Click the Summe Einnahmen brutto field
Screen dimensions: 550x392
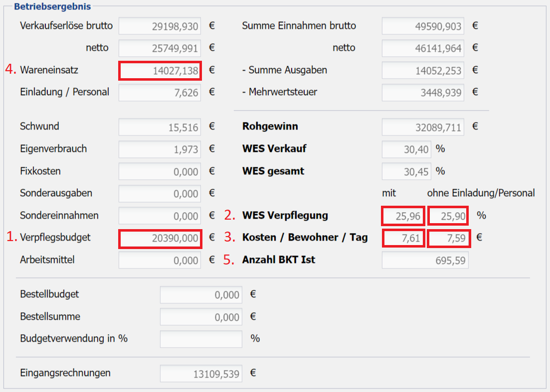tap(423, 26)
